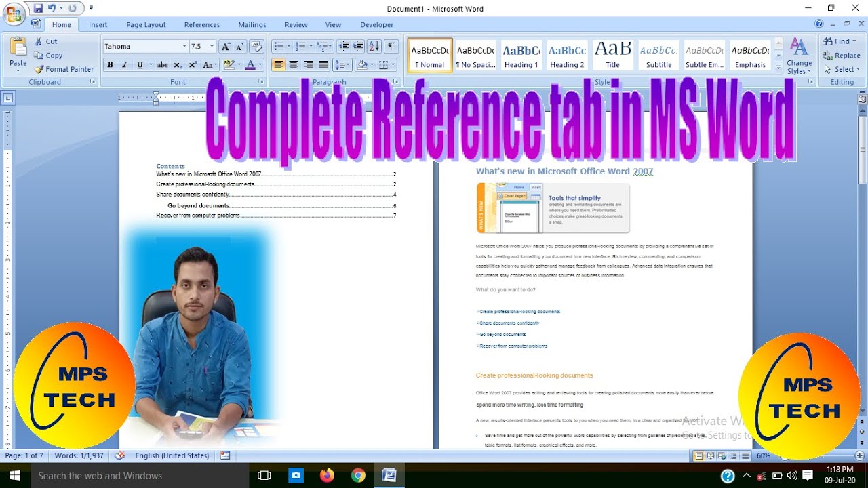The height and width of the screenshot is (488, 868).
Task: Apply strikethrough formatting
Action: click(162, 65)
